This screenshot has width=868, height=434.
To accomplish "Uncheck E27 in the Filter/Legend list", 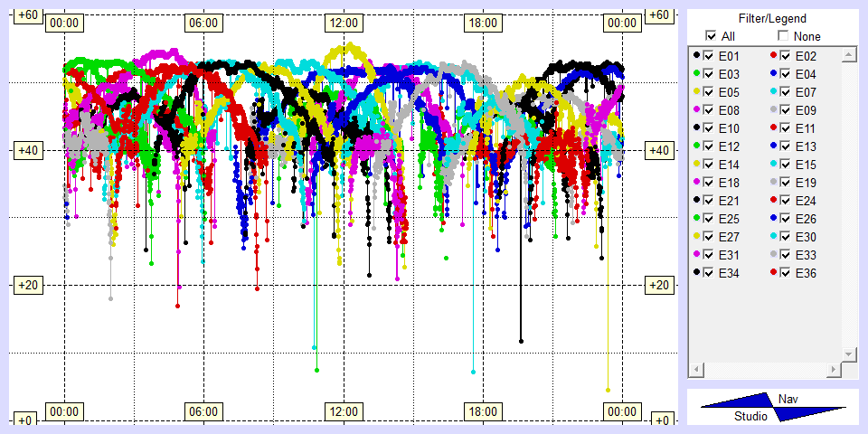I will [709, 237].
